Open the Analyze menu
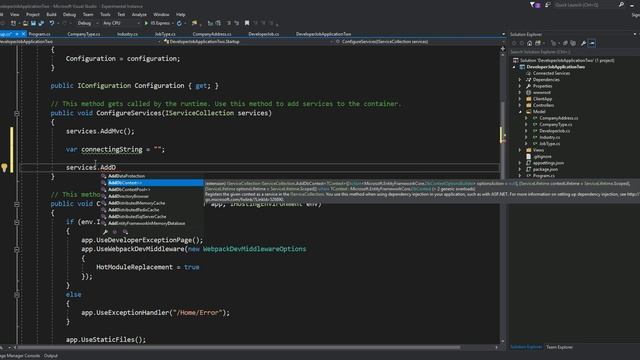 coord(139,14)
